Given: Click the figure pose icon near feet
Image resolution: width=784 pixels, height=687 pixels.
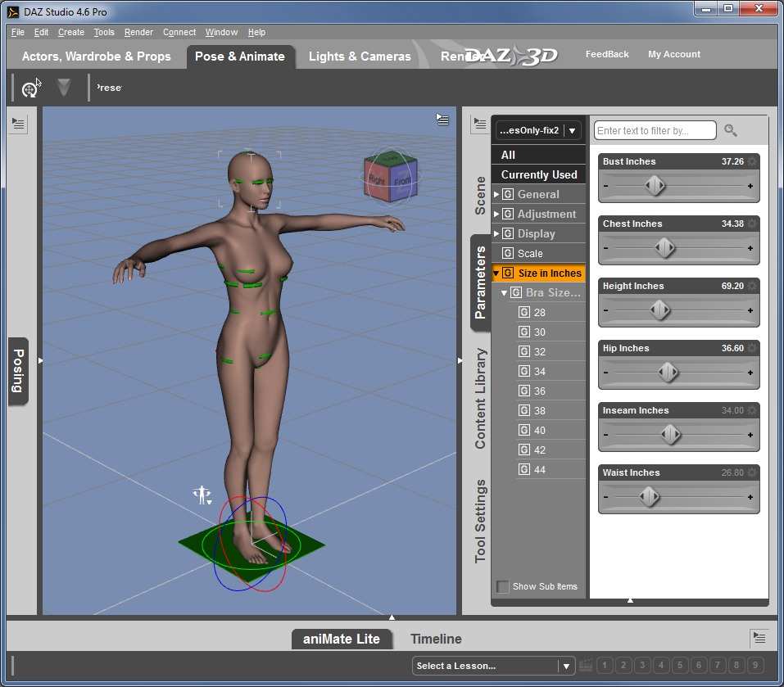Looking at the screenshot, I should click(x=202, y=495).
